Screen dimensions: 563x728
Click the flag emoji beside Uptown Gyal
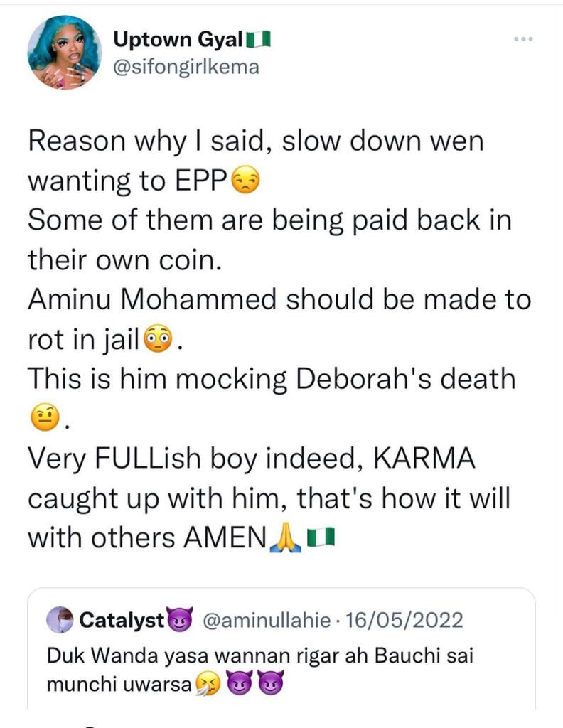click(x=259, y=41)
